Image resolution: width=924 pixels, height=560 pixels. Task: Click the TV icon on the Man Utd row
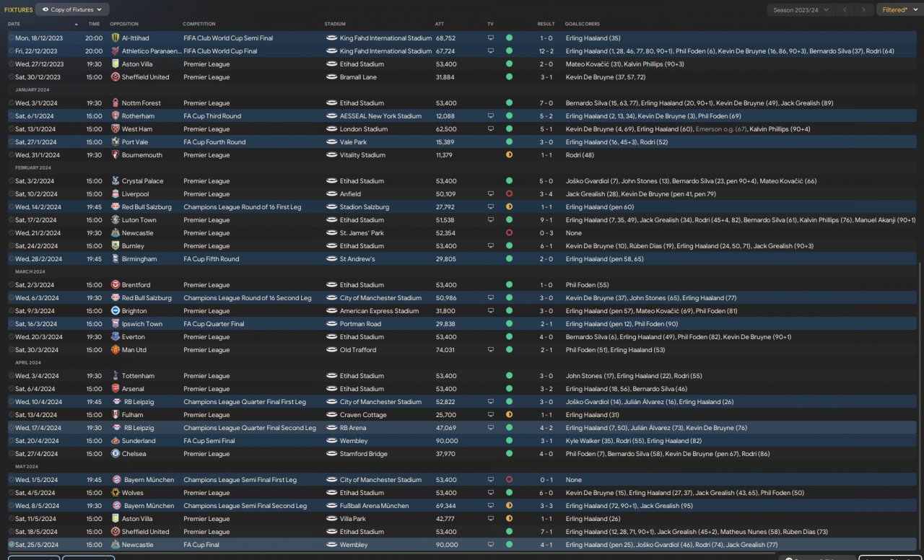pyautogui.click(x=491, y=349)
